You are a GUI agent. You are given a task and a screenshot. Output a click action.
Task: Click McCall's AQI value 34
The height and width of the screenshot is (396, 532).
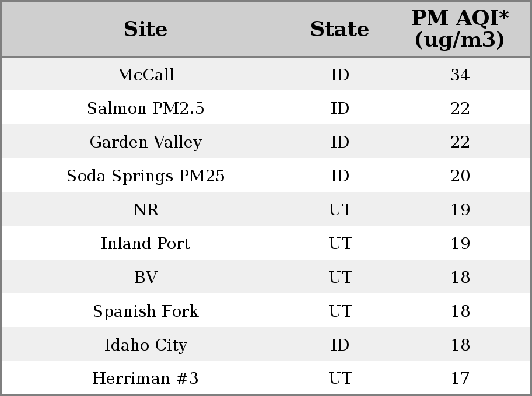click(460, 75)
